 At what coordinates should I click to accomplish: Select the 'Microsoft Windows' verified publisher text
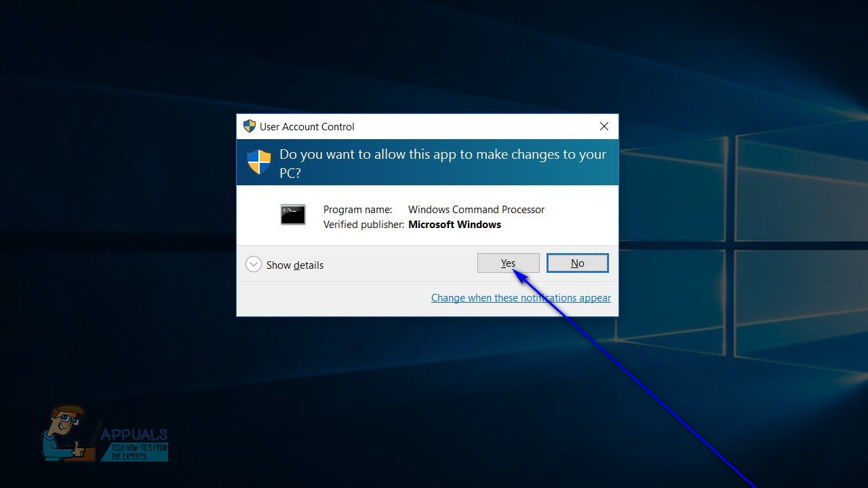[454, 225]
